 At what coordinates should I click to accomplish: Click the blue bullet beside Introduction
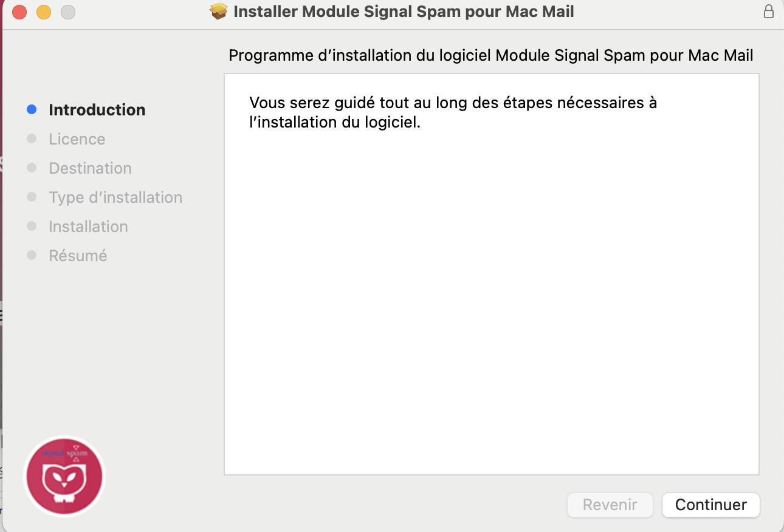coord(32,110)
